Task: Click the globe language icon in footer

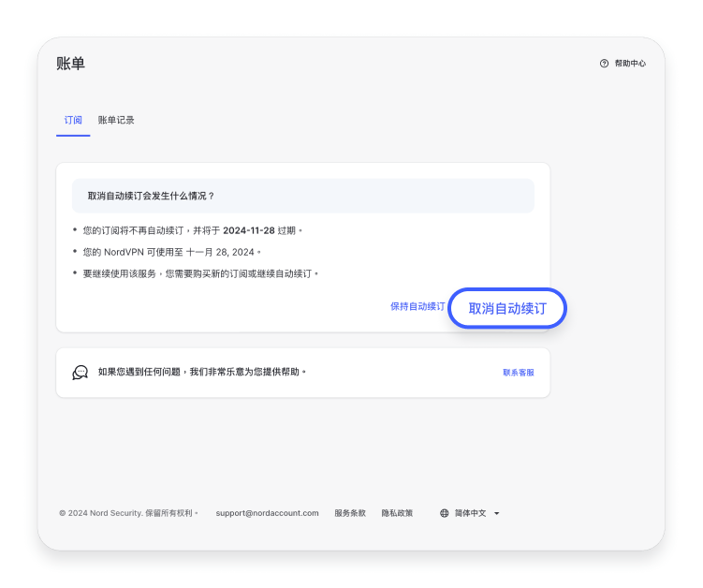Action: point(445,513)
